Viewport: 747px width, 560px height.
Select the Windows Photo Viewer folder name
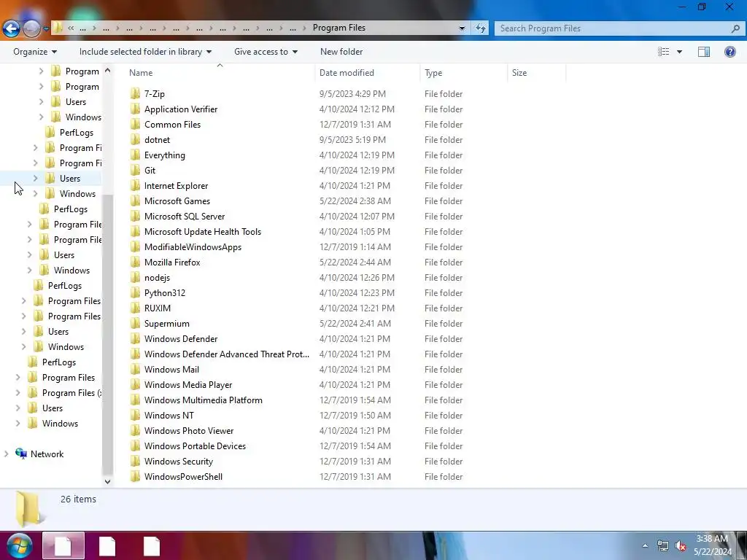[189, 430]
